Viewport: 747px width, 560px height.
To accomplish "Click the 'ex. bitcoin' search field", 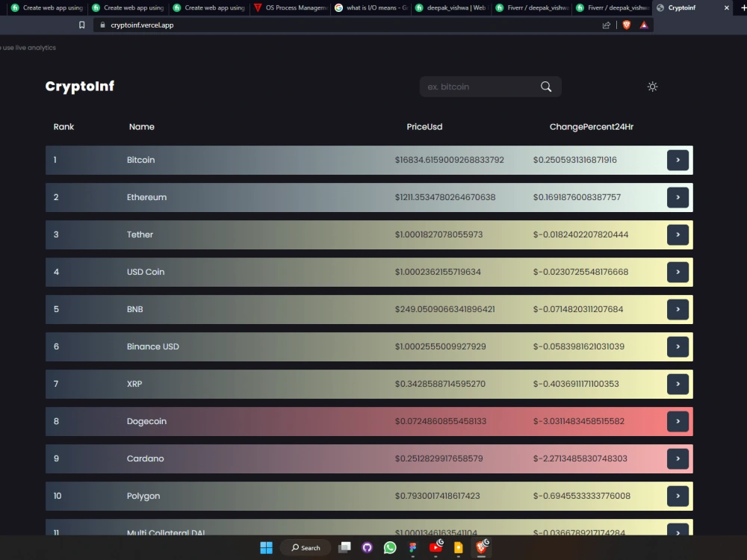I will (x=478, y=87).
